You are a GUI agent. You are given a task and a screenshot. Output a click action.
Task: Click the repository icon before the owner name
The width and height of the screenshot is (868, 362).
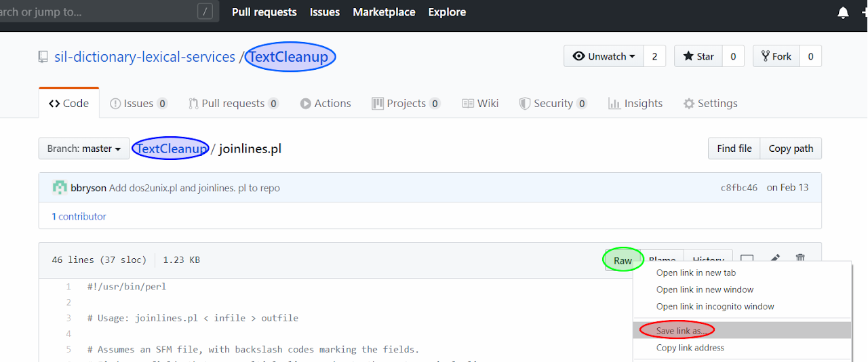[x=43, y=57]
